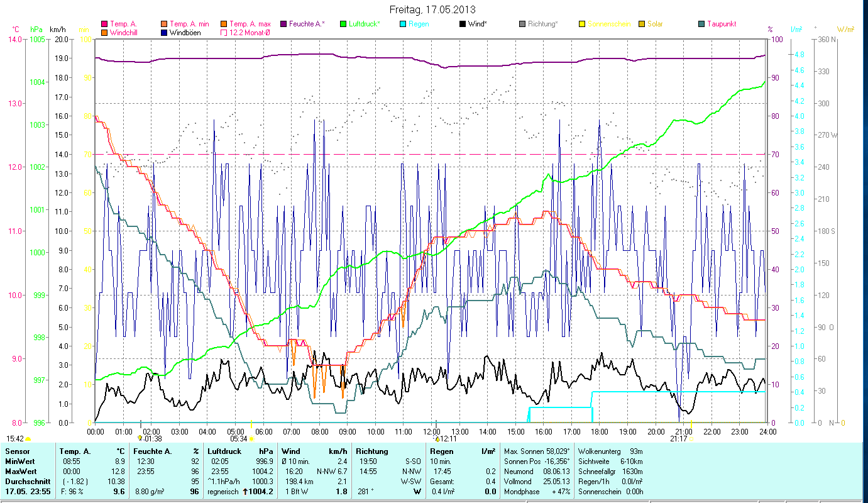This screenshot has height=503, width=868.
Task: Click the green Luftdruck* legend square
Action: pyautogui.click(x=343, y=24)
